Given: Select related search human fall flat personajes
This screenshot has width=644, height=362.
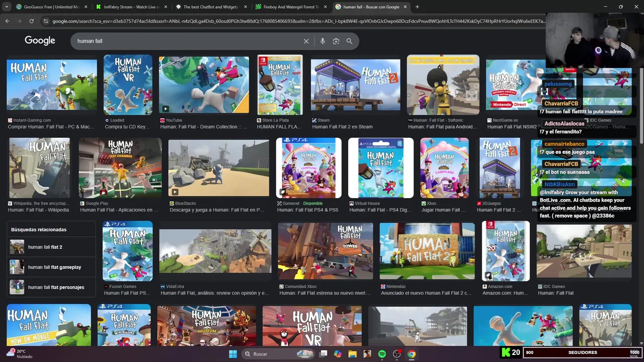Looking at the screenshot, I should pos(51,287).
